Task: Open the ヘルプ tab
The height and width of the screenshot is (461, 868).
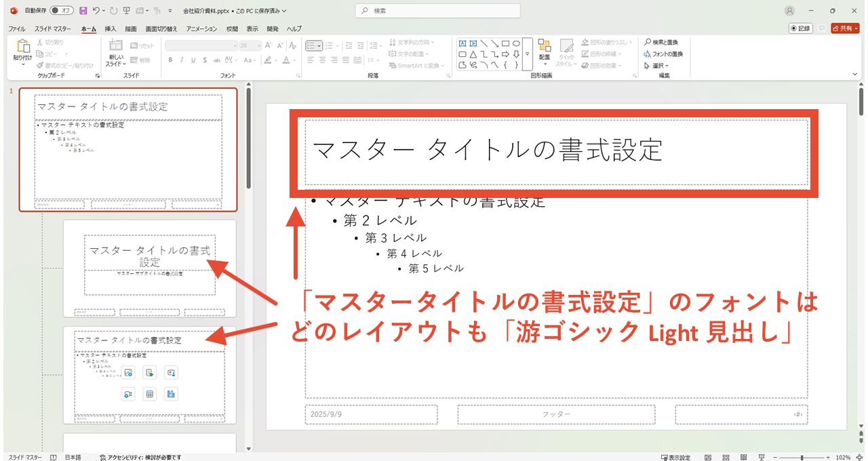Action: point(294,29)
